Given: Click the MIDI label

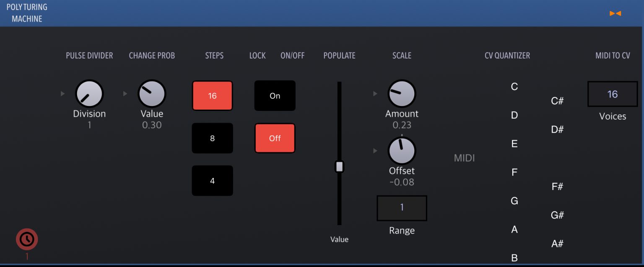Looking at the screenshot, I should coord(464,158).
